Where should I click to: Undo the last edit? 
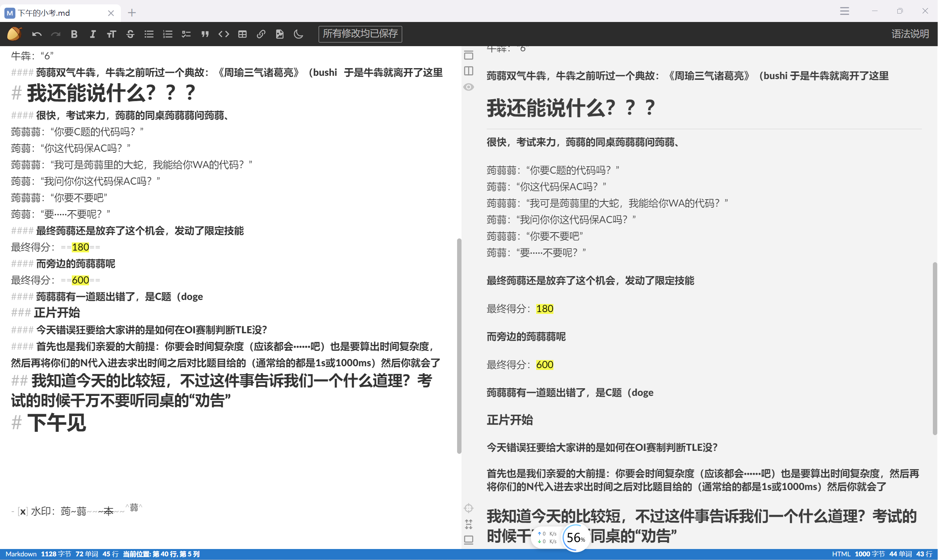point(37,34)
